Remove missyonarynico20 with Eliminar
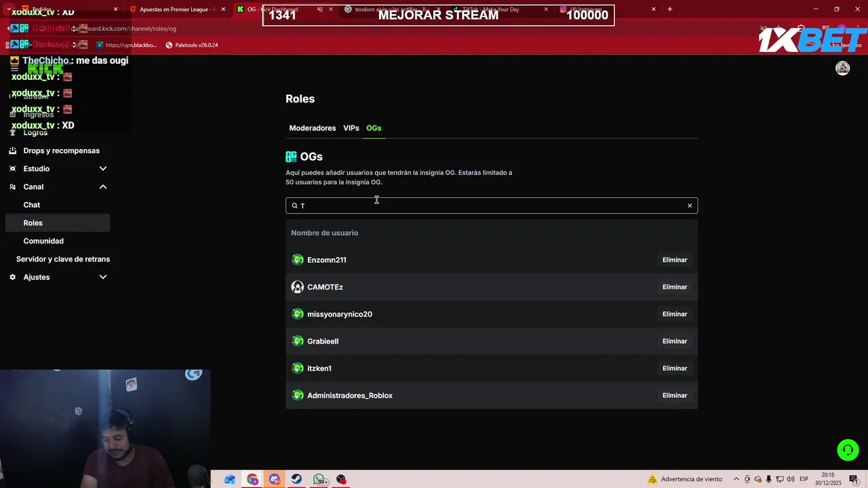This screenshot has height=488, width=868. tap(675, 314)
